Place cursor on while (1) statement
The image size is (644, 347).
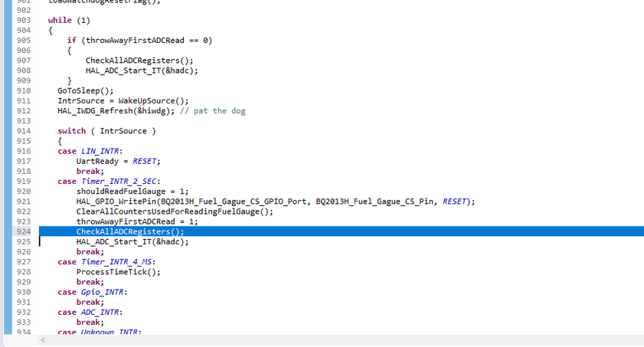click(69, 20)
